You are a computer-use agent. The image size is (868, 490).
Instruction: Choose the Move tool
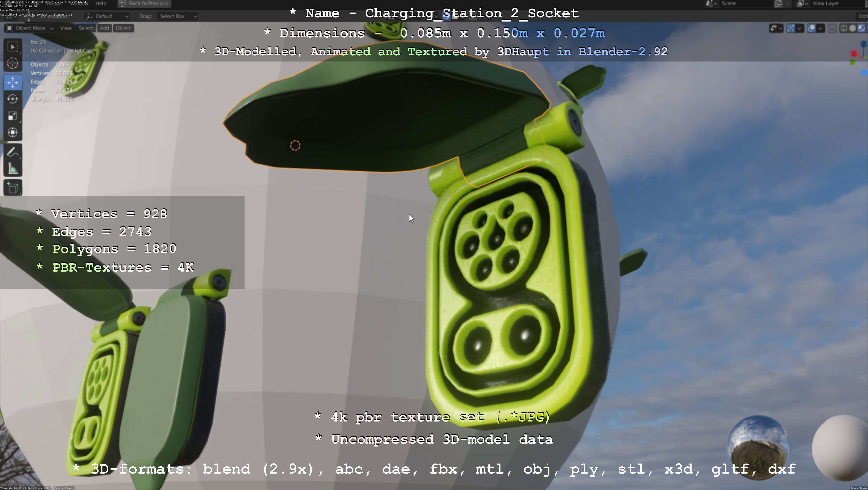(13, 83)
